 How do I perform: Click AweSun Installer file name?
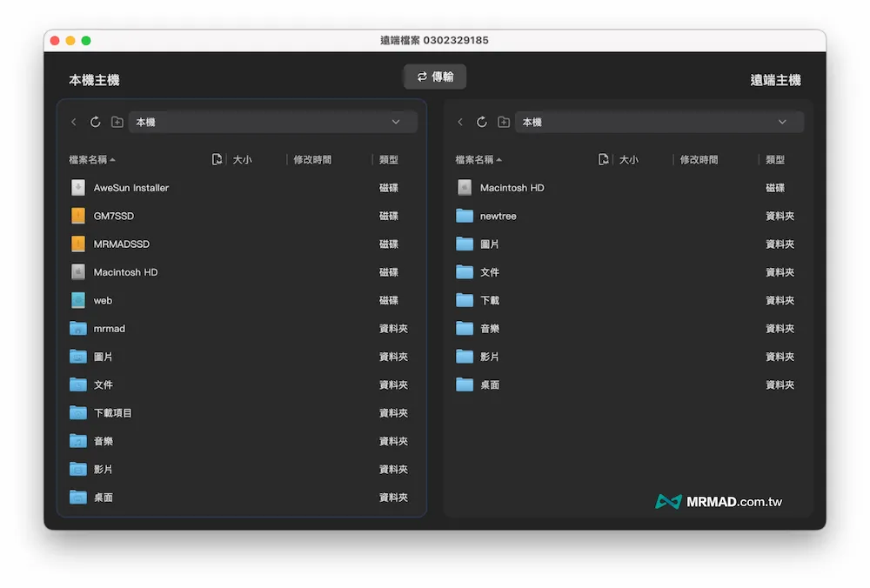click(x=131, y=188)
